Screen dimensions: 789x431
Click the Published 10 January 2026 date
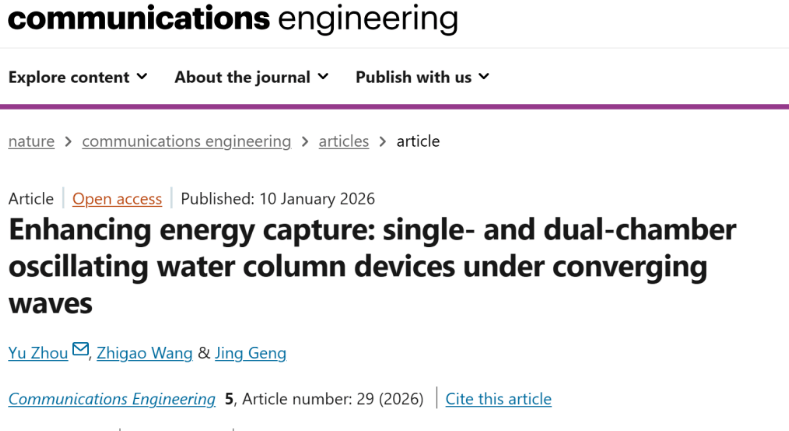click(x=278, y=198)
